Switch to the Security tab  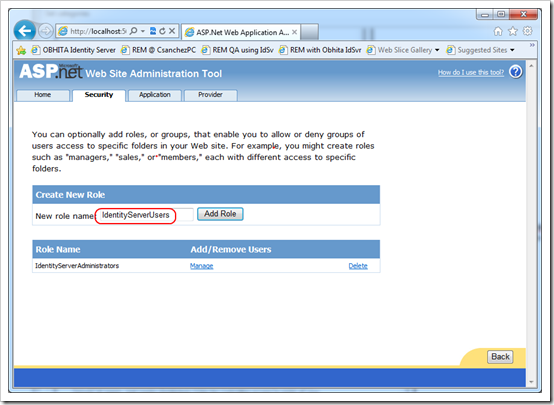point(99,95)
